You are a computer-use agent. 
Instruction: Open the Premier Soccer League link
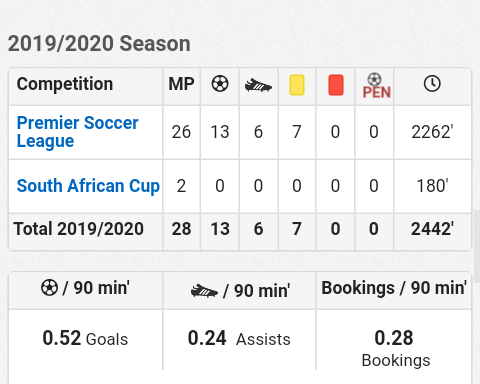[78, 132]
